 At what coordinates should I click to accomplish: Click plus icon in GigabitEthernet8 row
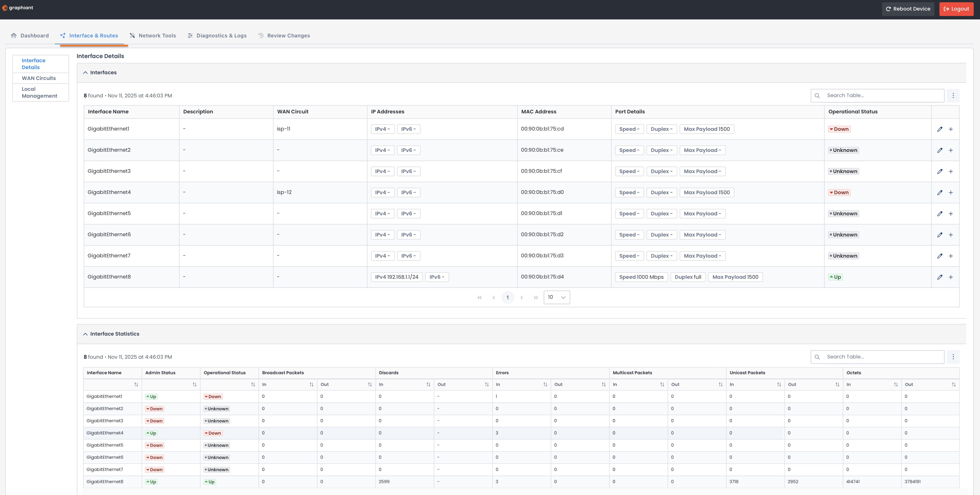pyautogui.click(x=951, y=277)
